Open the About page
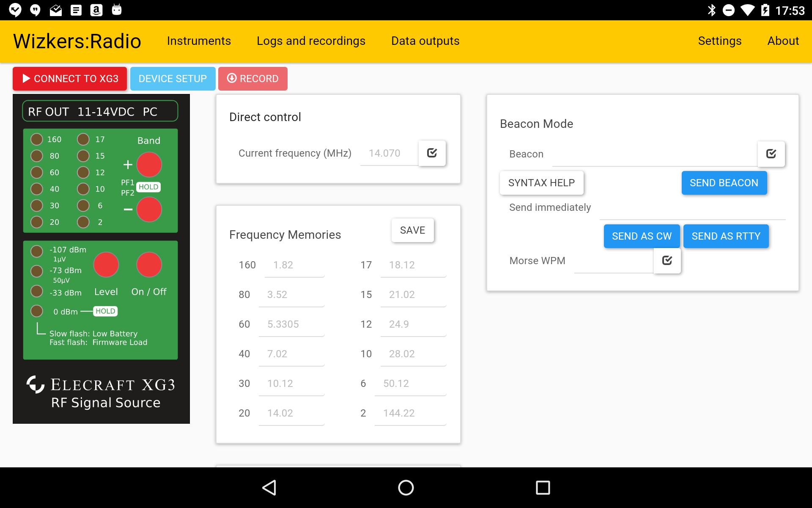Viewport: 812px width, 508px height. [x=783, y=41]
